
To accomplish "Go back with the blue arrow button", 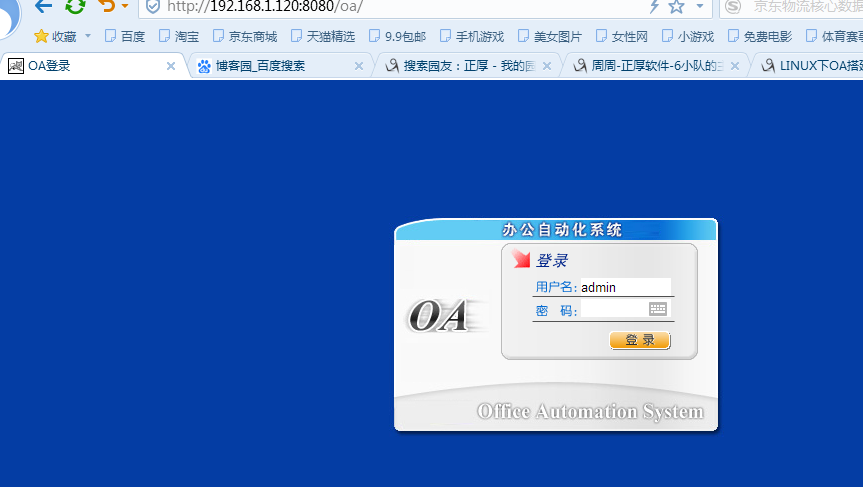I will (43, 7).
